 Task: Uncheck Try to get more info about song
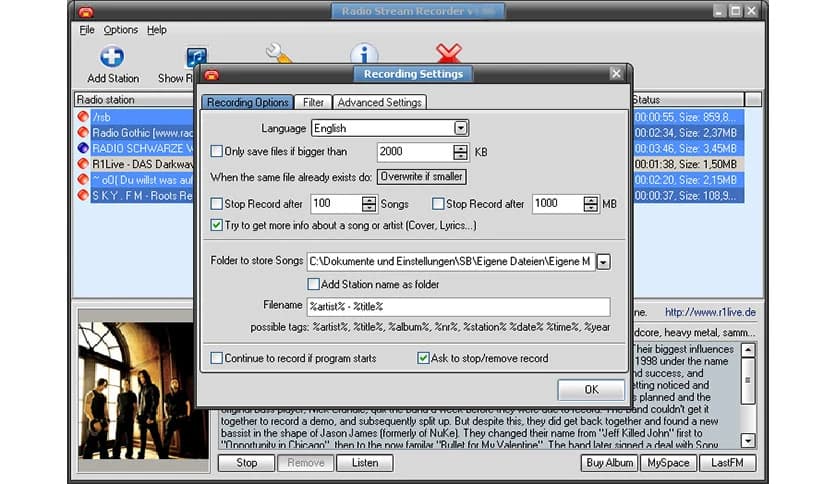click(216, 225)
